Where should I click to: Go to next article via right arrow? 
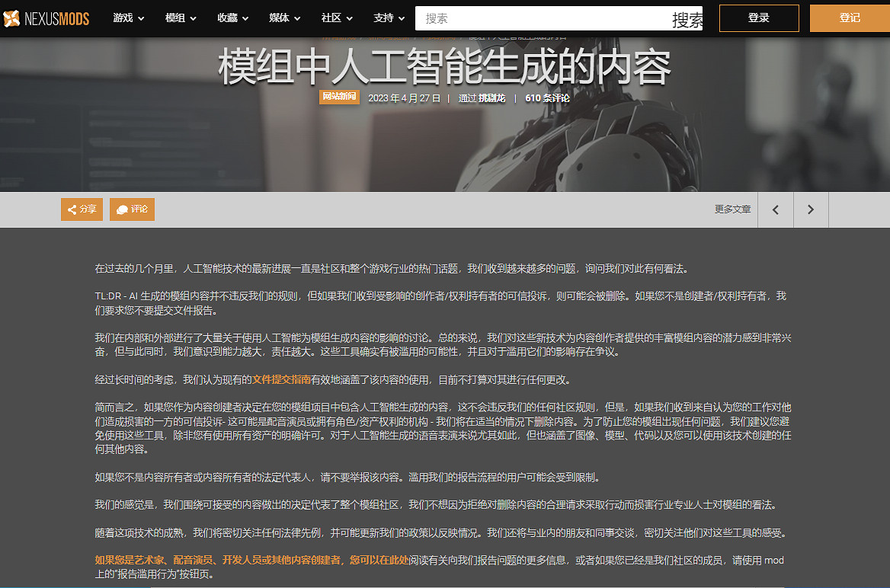tap(810, 209)
